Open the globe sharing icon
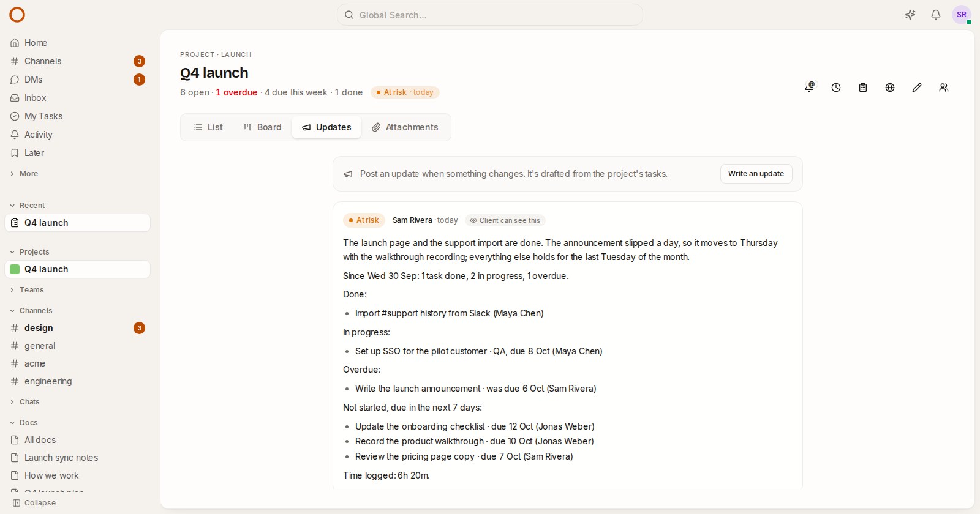The image size is (980, 514). coord(890,88)
